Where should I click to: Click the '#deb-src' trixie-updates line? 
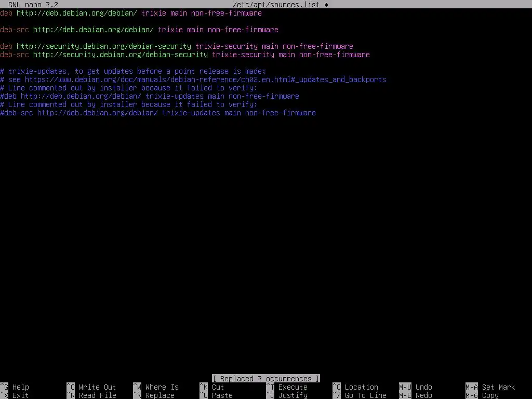(x=158, y=113)
